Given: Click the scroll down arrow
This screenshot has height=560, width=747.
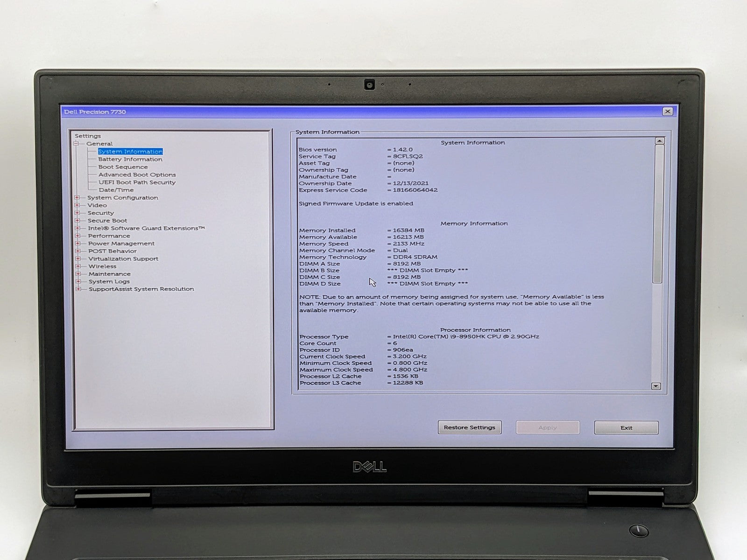Looking at the screenshot, I should 656,386.
